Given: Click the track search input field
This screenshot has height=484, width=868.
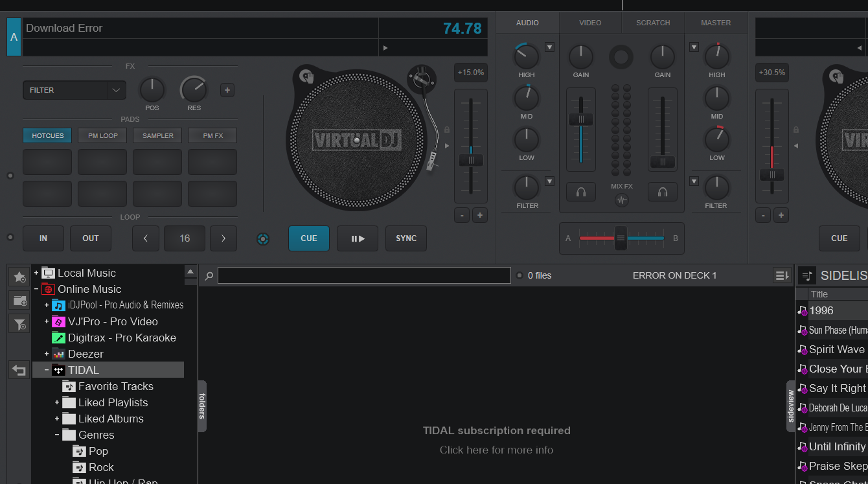Looking at the screenshot, I should click(x=364, y=275).
